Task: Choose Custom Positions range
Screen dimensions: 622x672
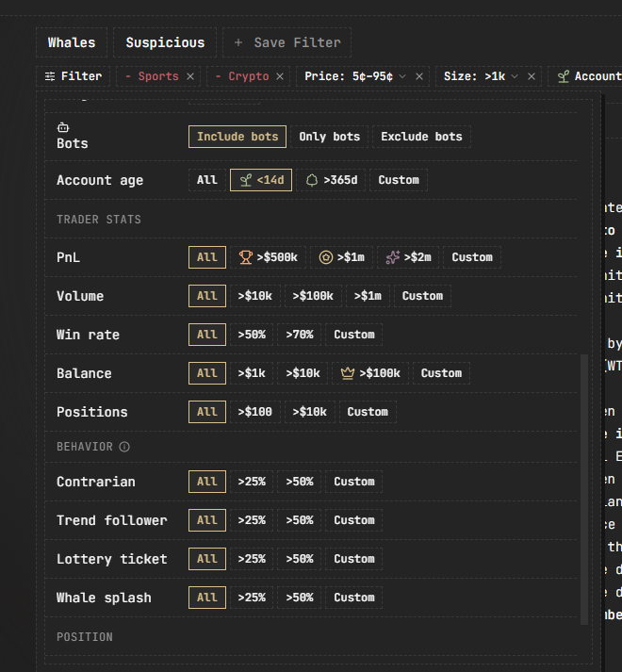Action: tap(368, 412)
